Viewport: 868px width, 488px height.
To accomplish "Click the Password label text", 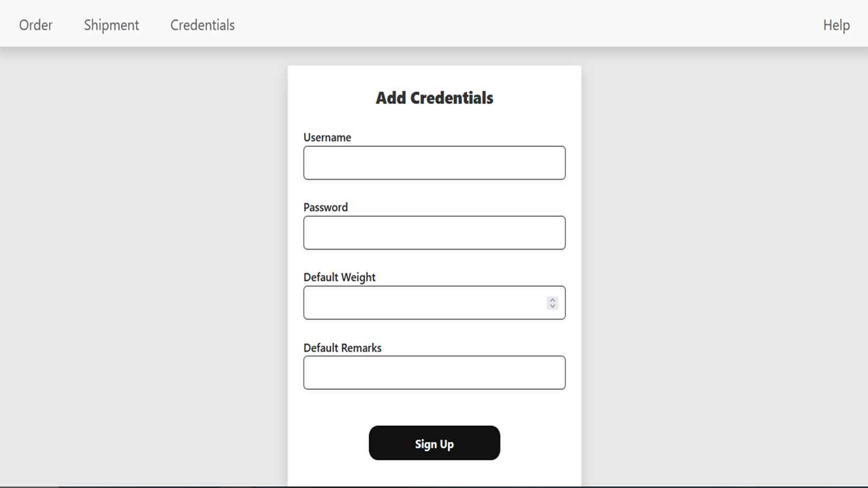I will [x=325, y=207].
